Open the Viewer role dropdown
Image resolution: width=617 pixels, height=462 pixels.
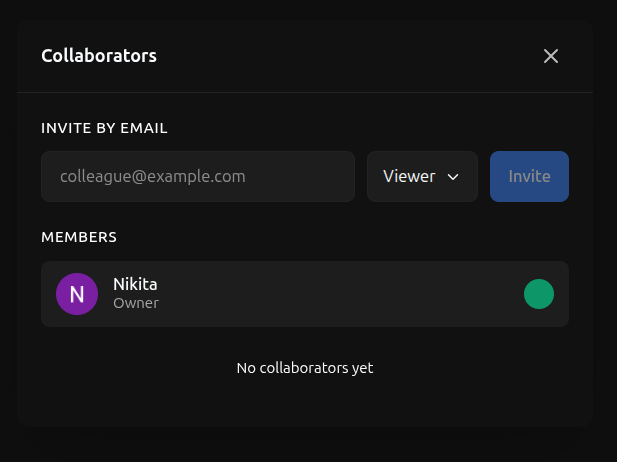point(422,176)
